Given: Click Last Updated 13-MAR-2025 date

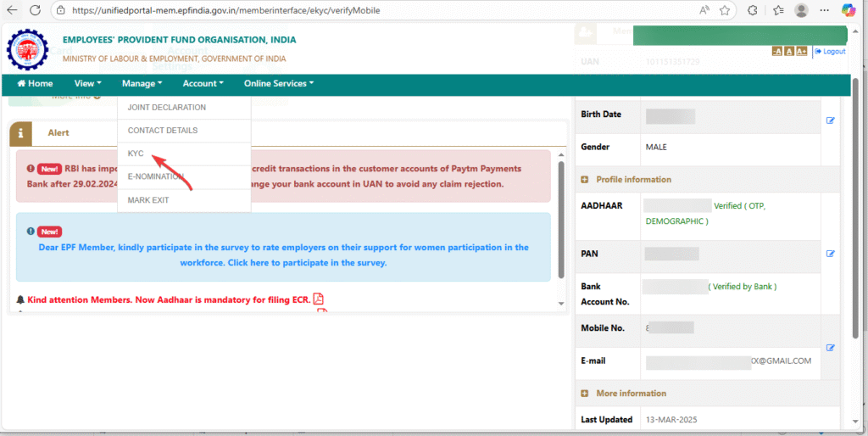Looking at the screenshot, I should 672,420.
